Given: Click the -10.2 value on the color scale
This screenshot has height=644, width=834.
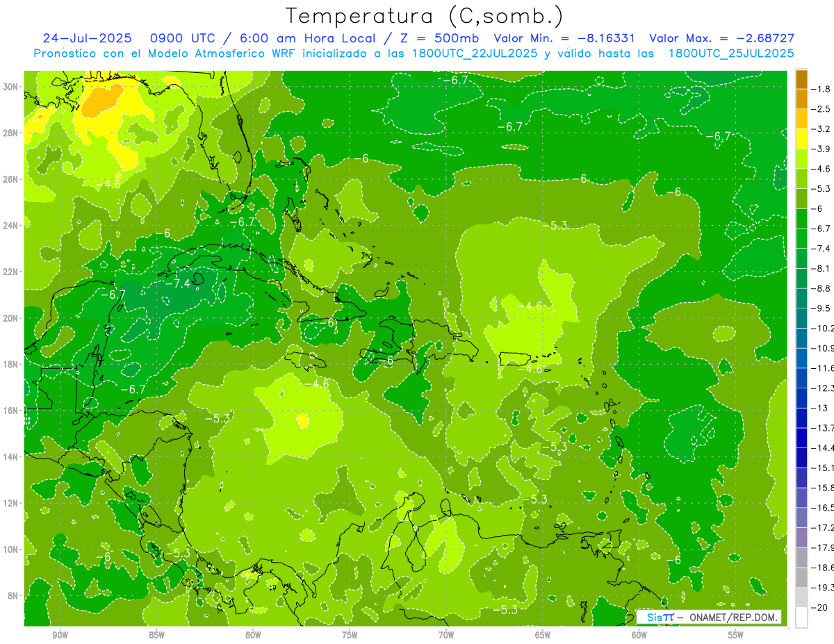Looking at the screenshot, I should 823,328.
